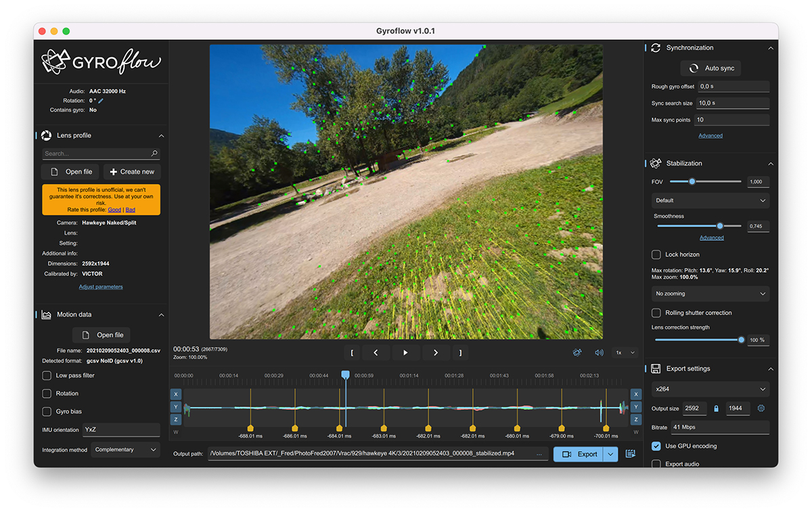
Task: Click the search magnifier in lens profile
Action: 154,154
